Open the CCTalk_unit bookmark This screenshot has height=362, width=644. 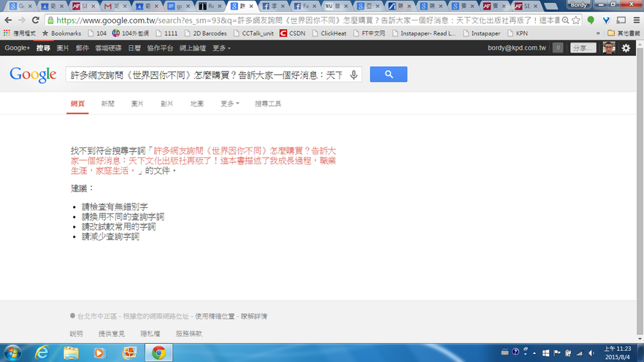tap(253, 34)
